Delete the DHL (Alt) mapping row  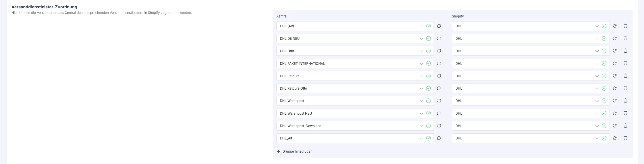pos(625,26)
